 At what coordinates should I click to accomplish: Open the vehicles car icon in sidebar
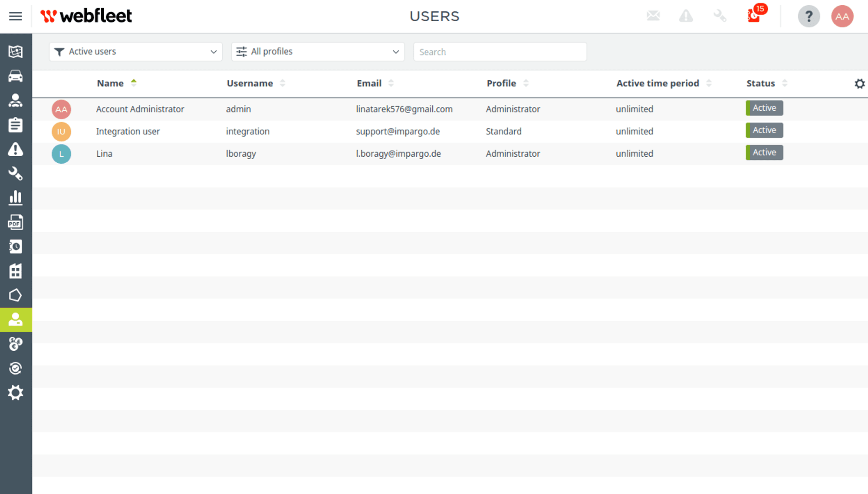[16, 76]
